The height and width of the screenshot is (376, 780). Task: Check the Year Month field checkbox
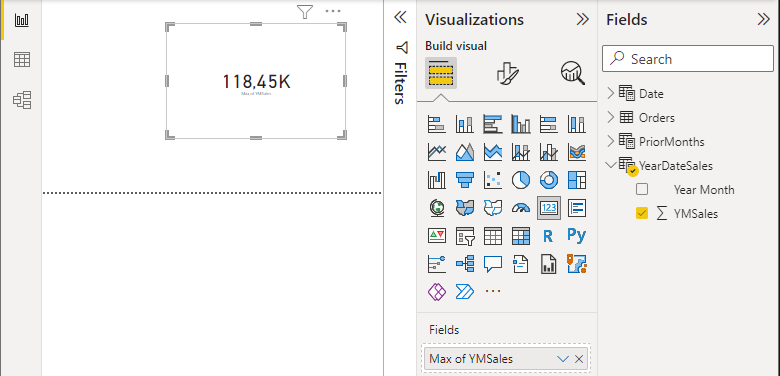pyautogui.click(x=642, y=189)
